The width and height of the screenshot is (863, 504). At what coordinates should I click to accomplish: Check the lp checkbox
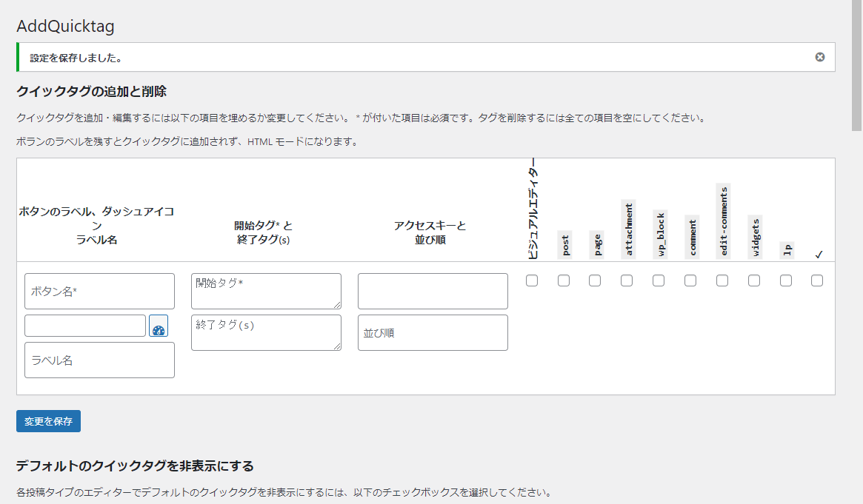click(785, 280)
